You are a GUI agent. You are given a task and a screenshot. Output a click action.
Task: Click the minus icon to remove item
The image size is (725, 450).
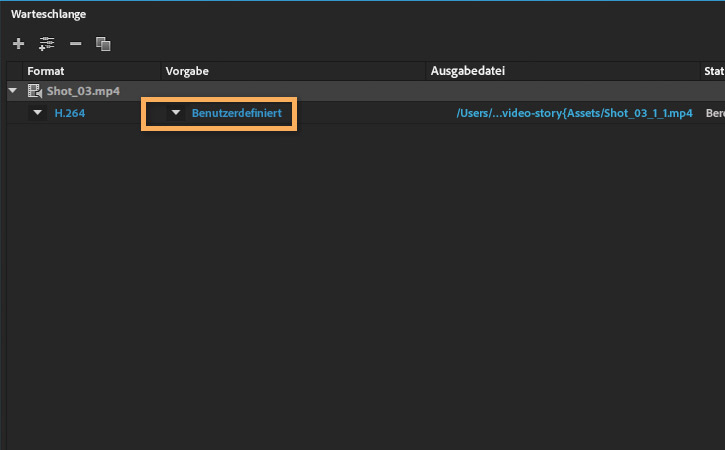pyautogui.click(x=75, y=44)
